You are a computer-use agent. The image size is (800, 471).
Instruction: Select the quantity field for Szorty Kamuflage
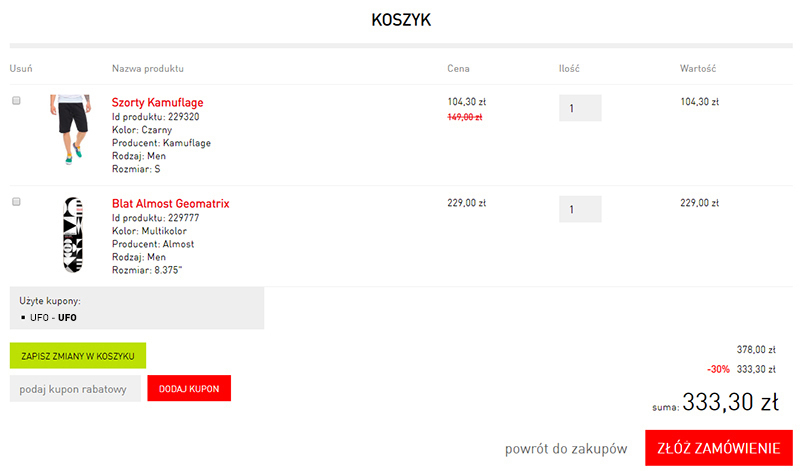[x=580, y=108]
